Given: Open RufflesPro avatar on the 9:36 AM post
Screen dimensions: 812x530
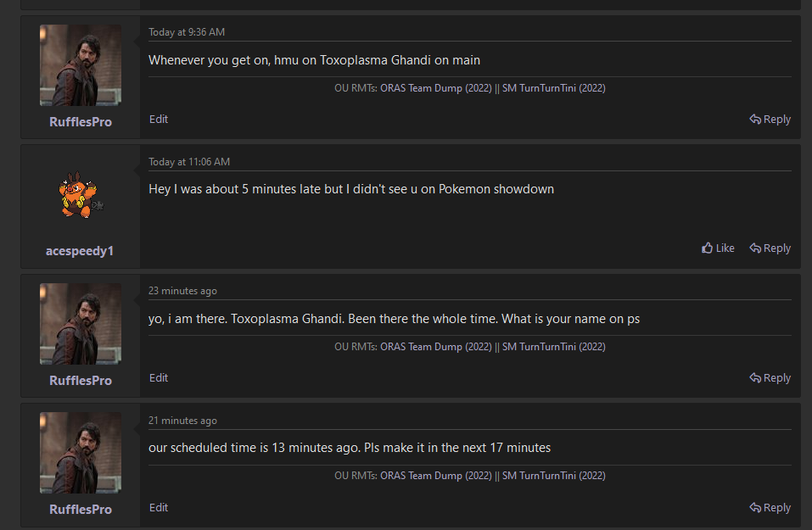Looking at the screenshot, I should pos(81,65).
